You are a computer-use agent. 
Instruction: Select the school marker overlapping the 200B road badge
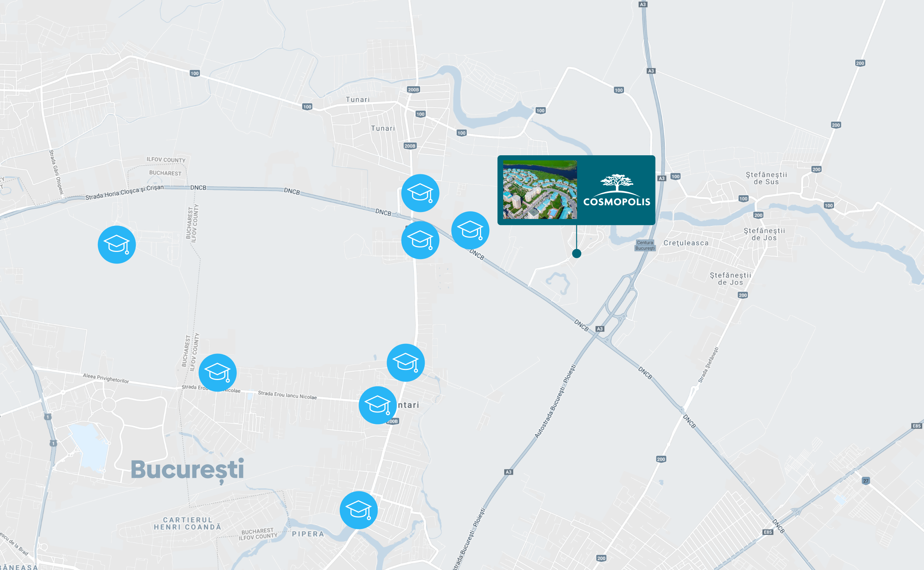point(378,405)
